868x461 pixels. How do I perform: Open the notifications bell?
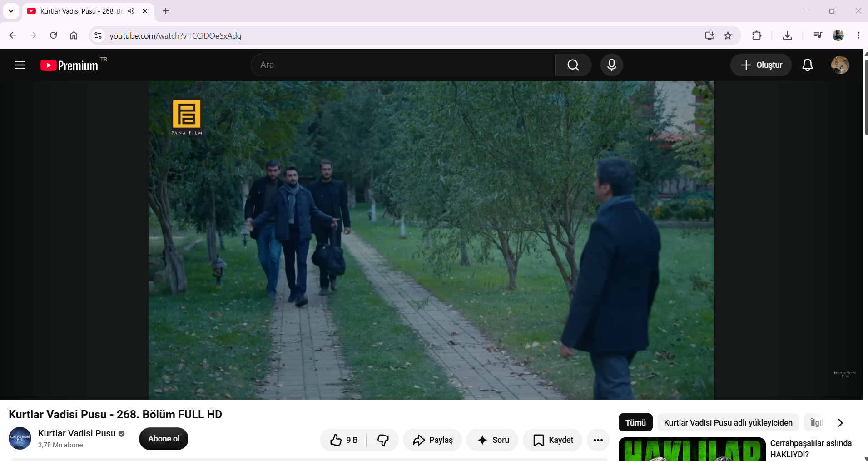[808, 65]
